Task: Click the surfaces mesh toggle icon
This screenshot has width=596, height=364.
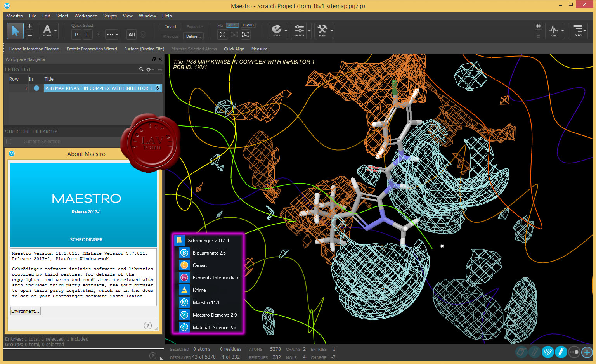Action: point(548,352)
